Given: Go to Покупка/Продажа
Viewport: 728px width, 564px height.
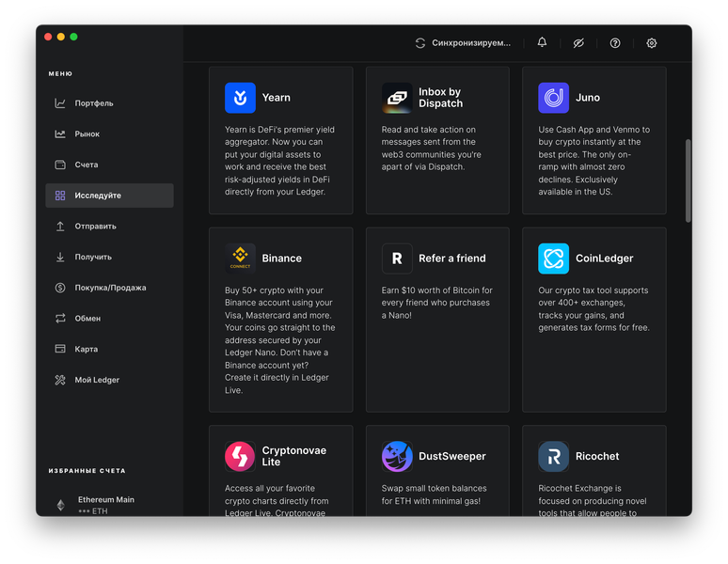Looking at the screenshot, I should coord(109,288).
